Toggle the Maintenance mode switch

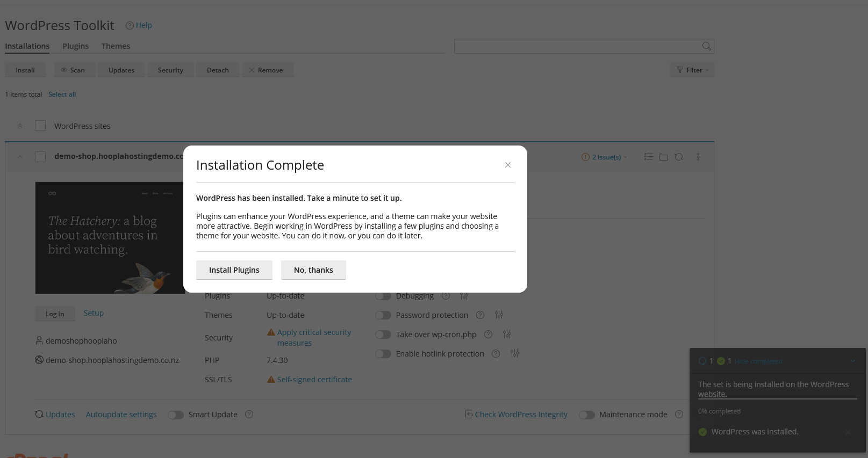pyautogui.click(x=586, y=415)
